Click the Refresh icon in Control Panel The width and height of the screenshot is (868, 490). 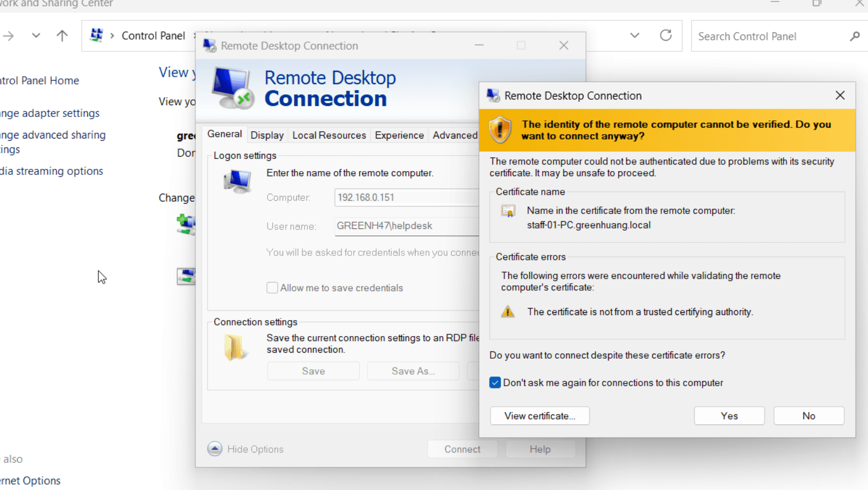coord(666,35)
